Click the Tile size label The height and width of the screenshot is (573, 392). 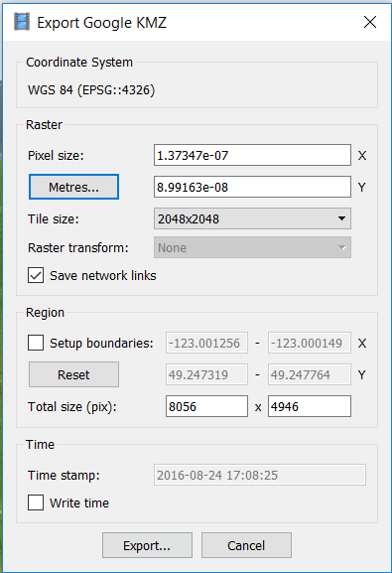pos(54,218)
